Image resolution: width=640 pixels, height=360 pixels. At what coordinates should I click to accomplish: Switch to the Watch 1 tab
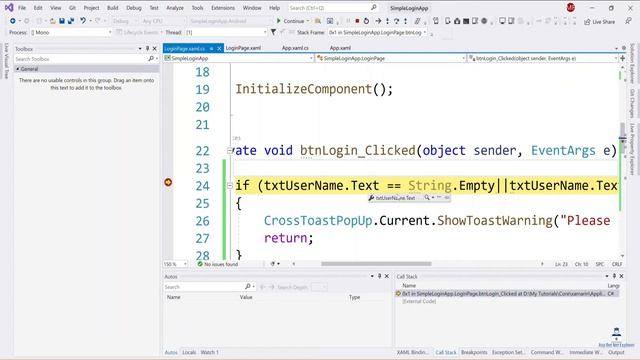click(x=209, y=352)
